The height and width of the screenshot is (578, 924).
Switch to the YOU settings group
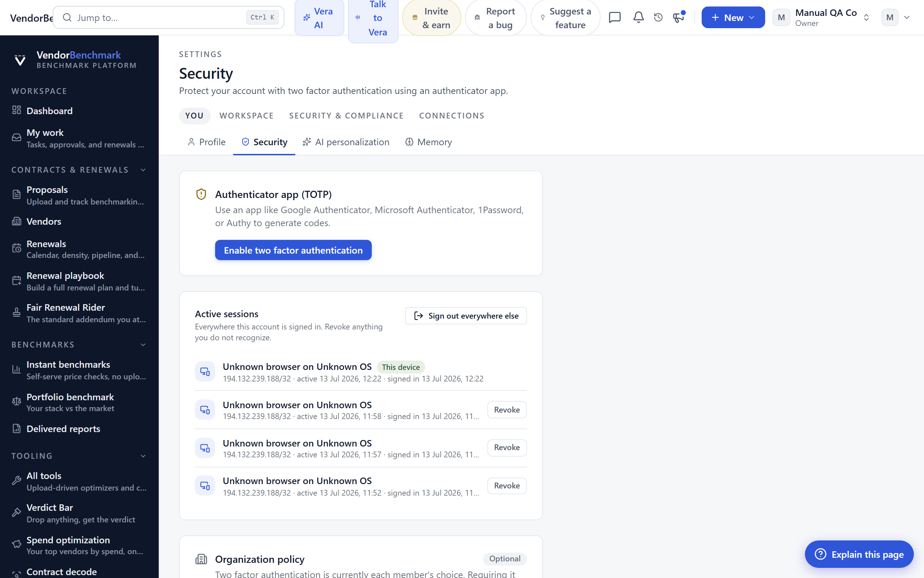pyautogui.click(x=194, y=116)
